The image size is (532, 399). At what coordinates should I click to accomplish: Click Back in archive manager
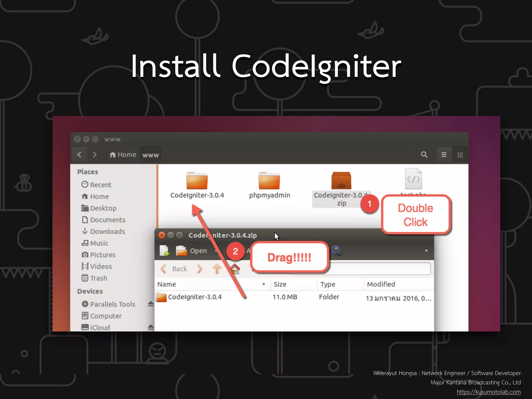[174, 269]
